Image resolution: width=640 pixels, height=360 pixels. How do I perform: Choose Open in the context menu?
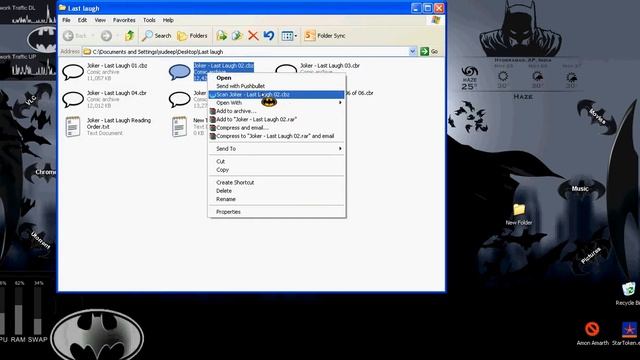(277, 78)
